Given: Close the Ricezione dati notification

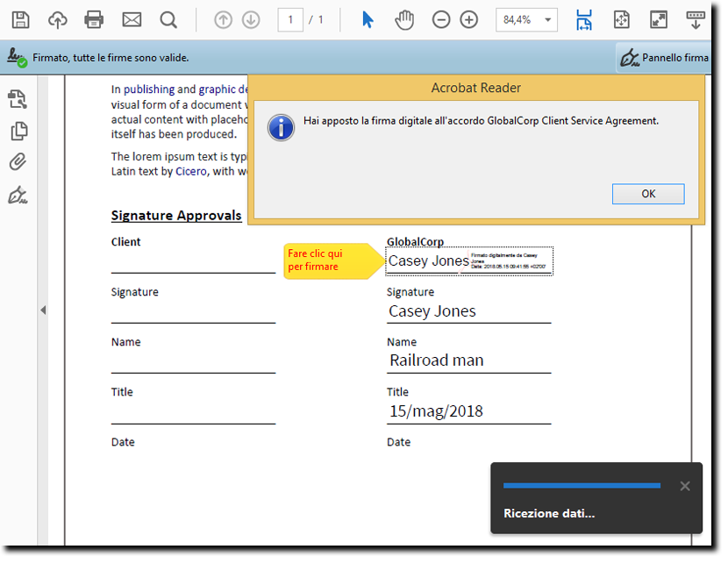Looking at the screenshot, I should coord(685,486).
